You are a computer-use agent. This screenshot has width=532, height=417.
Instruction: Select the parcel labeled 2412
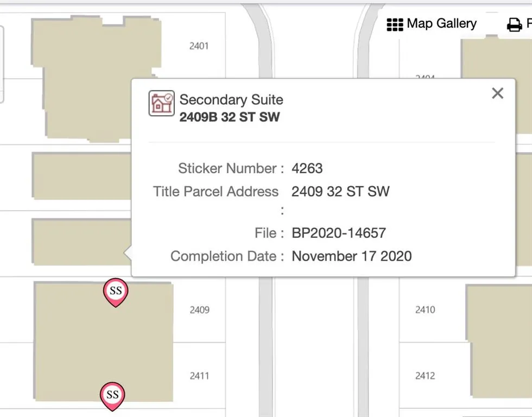(425, 376)
